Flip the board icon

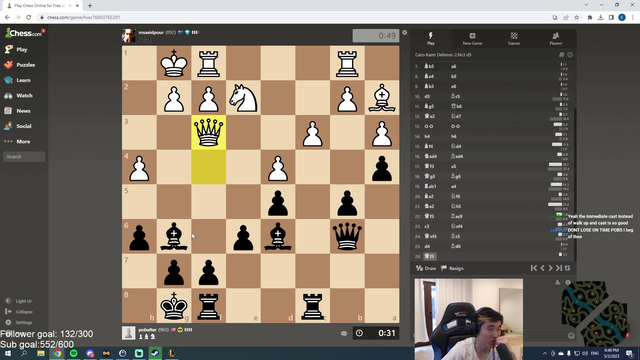point(567,268)
